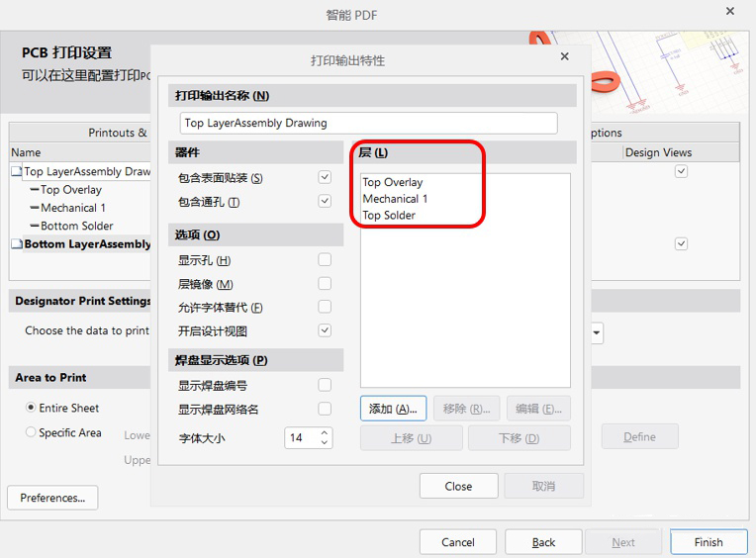
Task: Select Bottom Solder in printouts tree
Action: tap(76, 226)
